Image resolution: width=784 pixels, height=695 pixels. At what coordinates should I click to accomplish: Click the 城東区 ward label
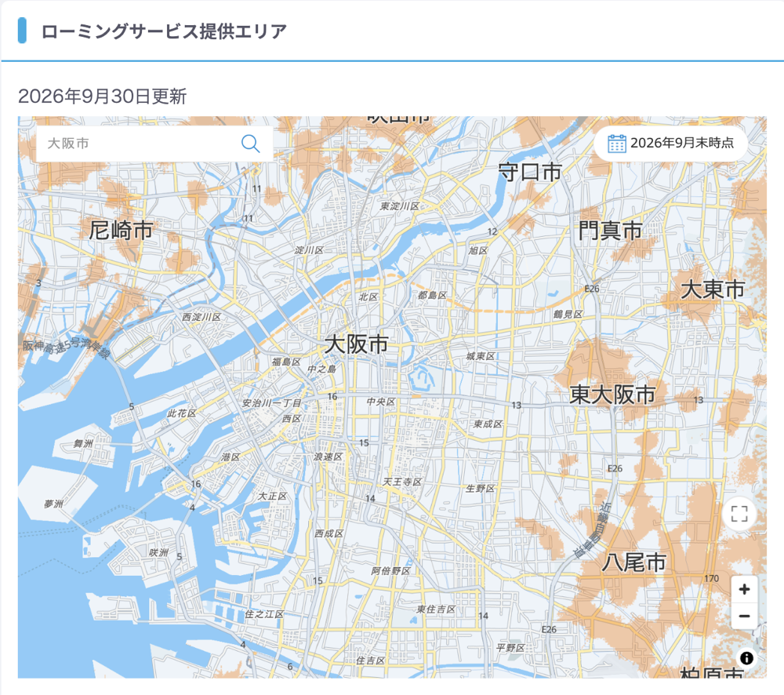pyautogui.click(x=481, y=356)
